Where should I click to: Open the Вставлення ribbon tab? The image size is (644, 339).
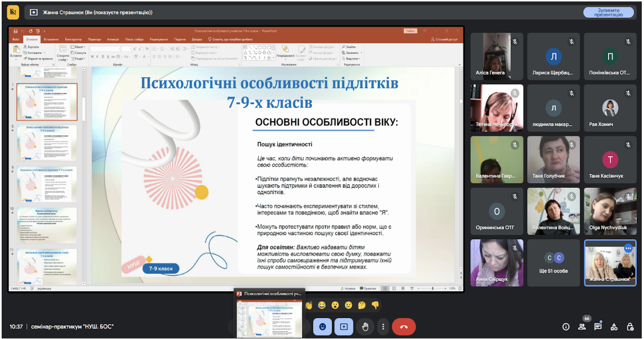[51, 39]
